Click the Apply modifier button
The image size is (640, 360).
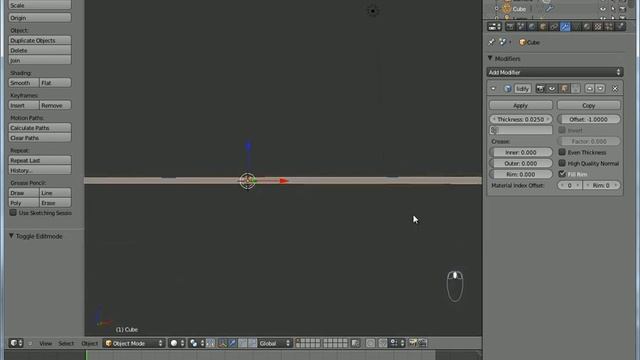520,105
